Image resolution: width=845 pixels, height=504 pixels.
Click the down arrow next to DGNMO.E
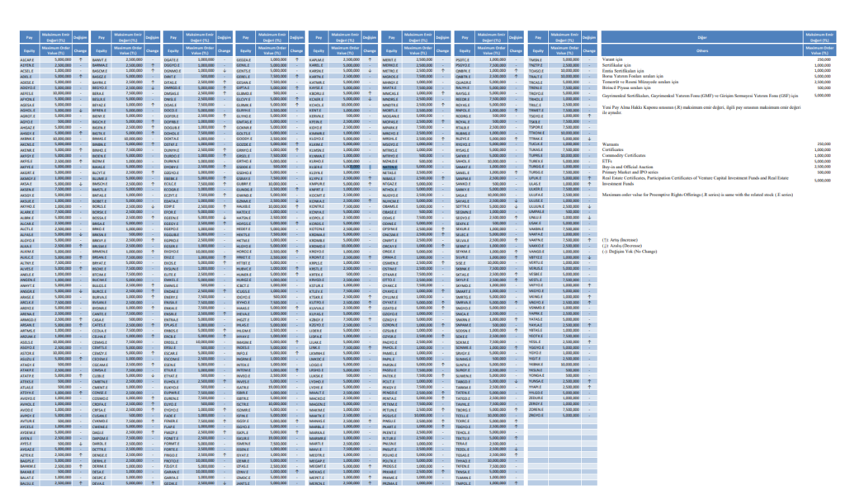[x=224, y=71]
